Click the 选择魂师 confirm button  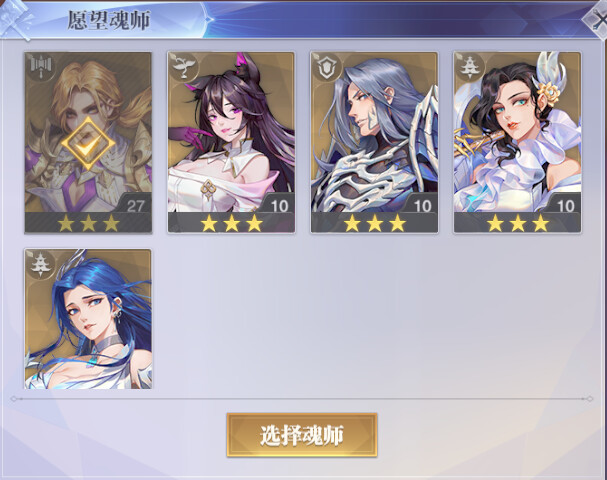(302, 435)
